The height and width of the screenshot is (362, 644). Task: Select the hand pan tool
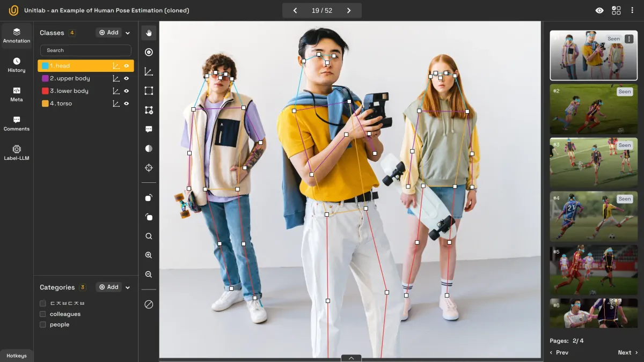[149, 33]
